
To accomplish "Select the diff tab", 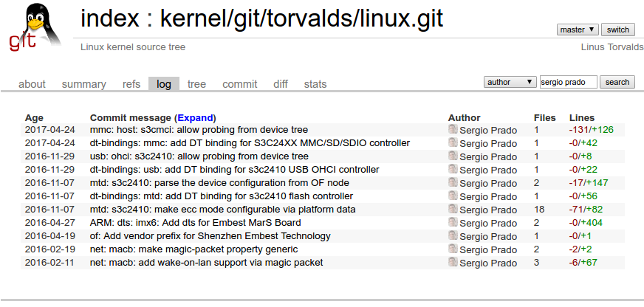I will (x=281, y=84).
